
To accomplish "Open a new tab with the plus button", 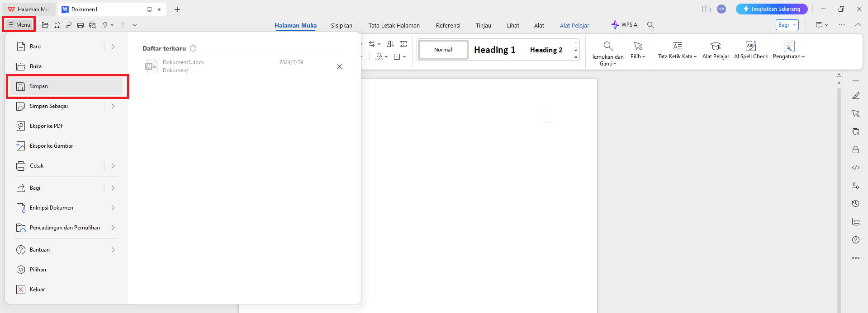I will (x=177, y=9).
